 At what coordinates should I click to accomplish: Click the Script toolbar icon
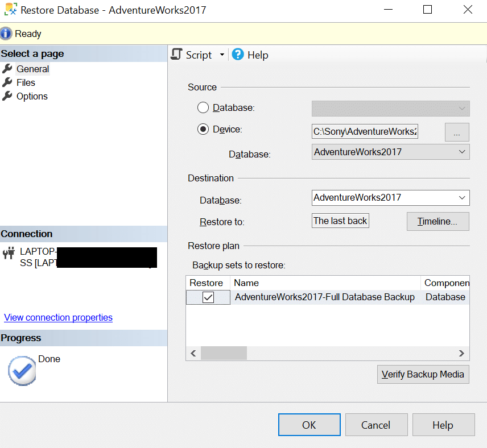pos(176,55)
